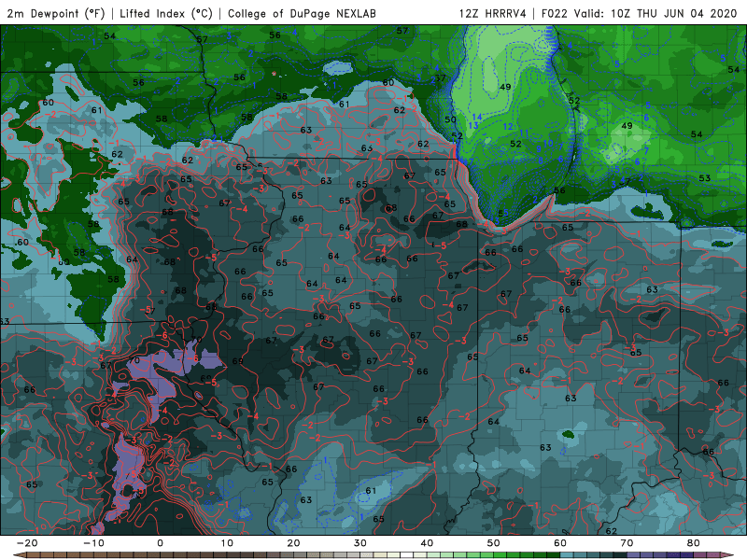The height and width of the screenshot is (560, 747).
Task: Click the blue "14" lifted index contour label
Action: [x=477, y=118]
